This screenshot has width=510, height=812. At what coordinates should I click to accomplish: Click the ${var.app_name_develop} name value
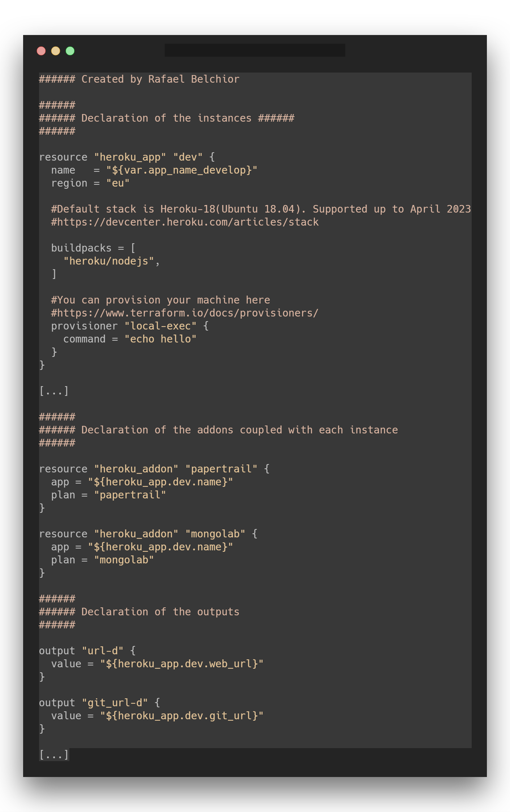click(x=182, y=170)
